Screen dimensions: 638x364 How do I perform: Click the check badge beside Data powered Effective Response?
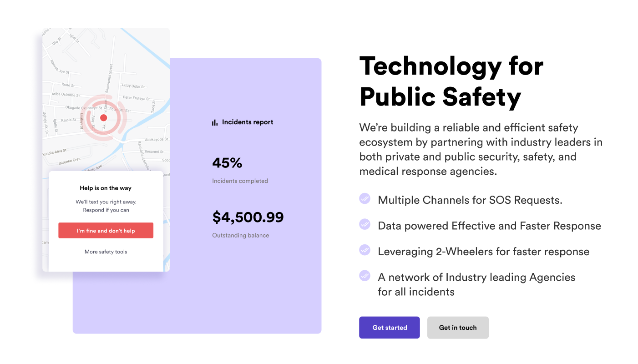365,224
